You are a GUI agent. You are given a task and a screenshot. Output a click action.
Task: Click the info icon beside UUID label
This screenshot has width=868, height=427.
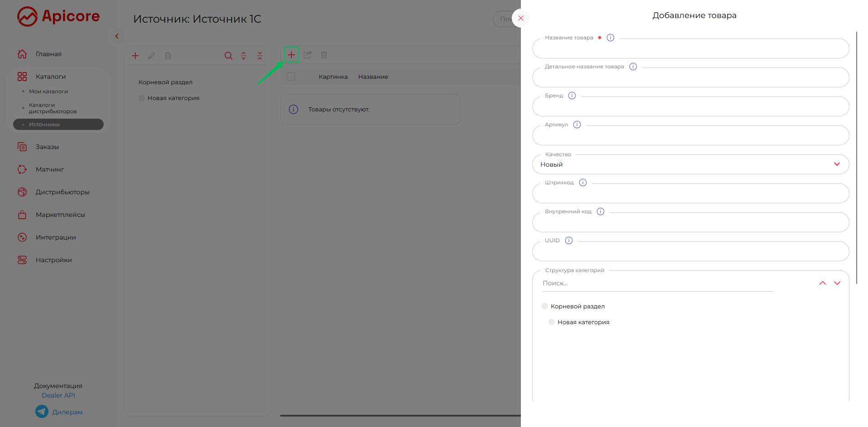pos(568,240)
